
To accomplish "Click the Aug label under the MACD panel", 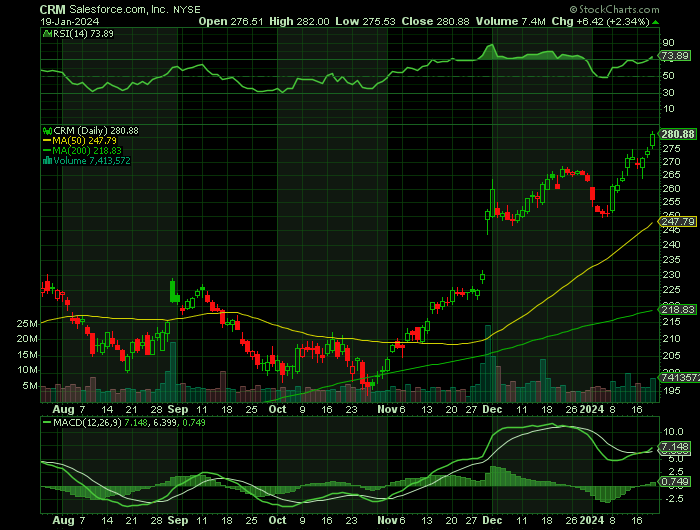I will tap(63, 520).
